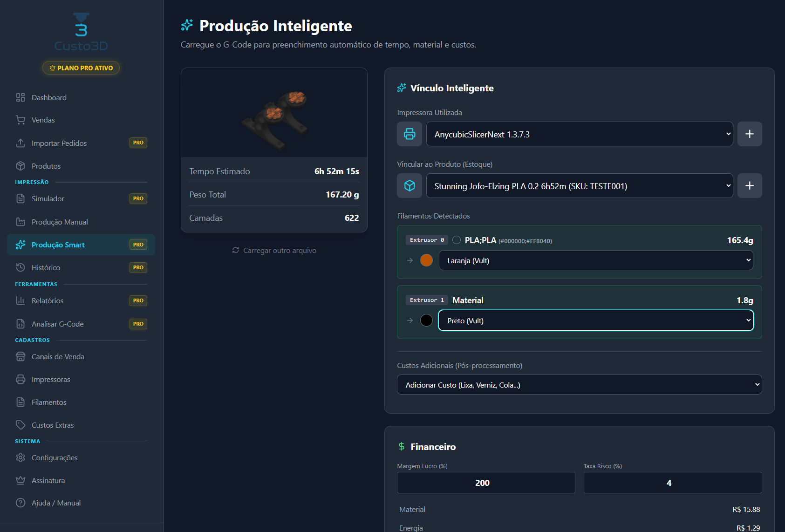
Task: Click the Vendas shopping cart icon
Action: [20, 120]
